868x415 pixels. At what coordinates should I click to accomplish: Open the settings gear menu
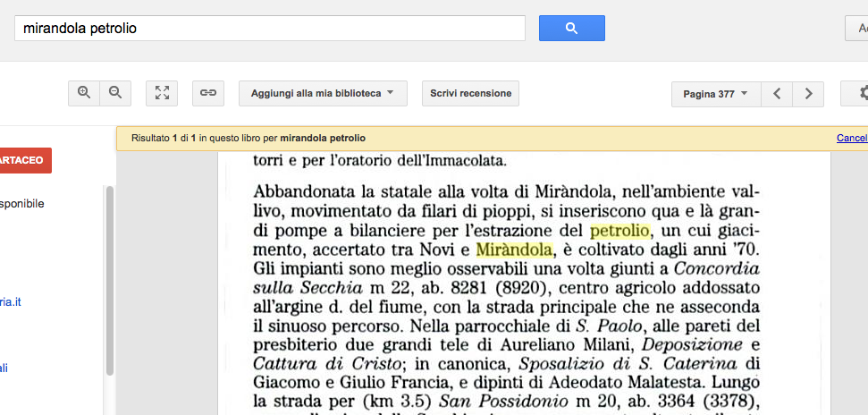pyautogui.click(x=861, y=93)
